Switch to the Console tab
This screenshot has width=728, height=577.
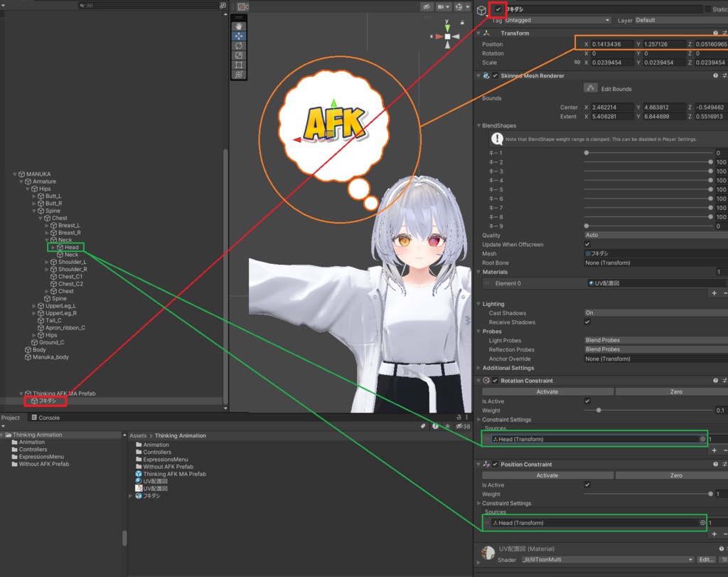click(45, 418)
